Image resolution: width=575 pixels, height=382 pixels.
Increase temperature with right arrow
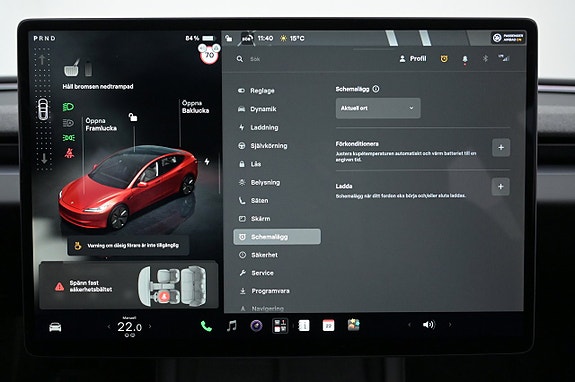coord(150,326)
